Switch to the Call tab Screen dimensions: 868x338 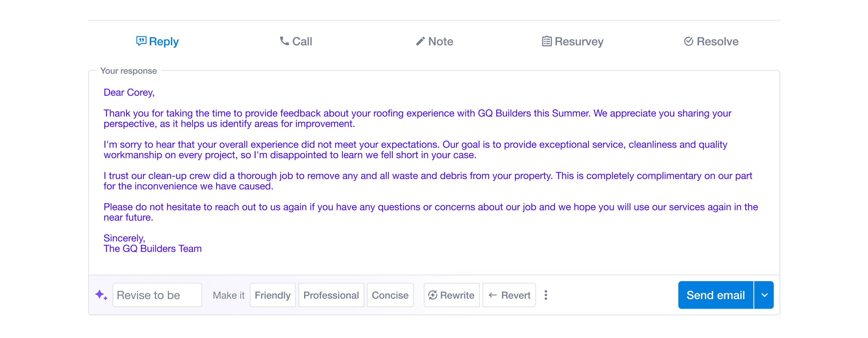(302, 41)
